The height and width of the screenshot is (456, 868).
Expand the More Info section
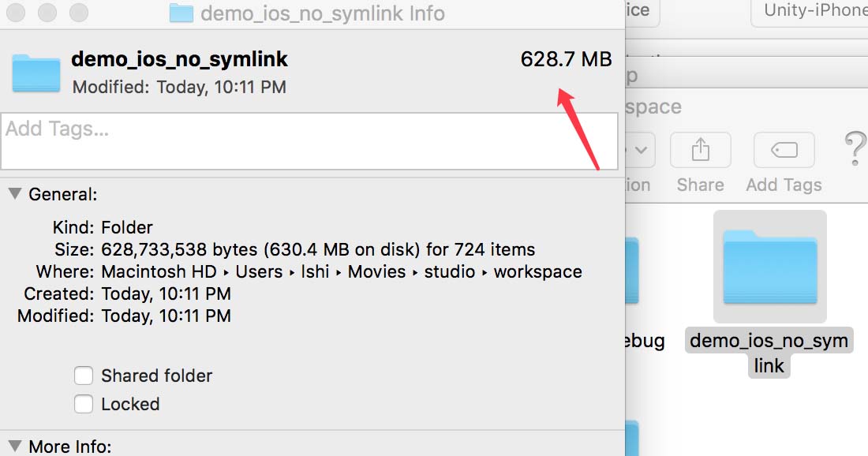14,446
